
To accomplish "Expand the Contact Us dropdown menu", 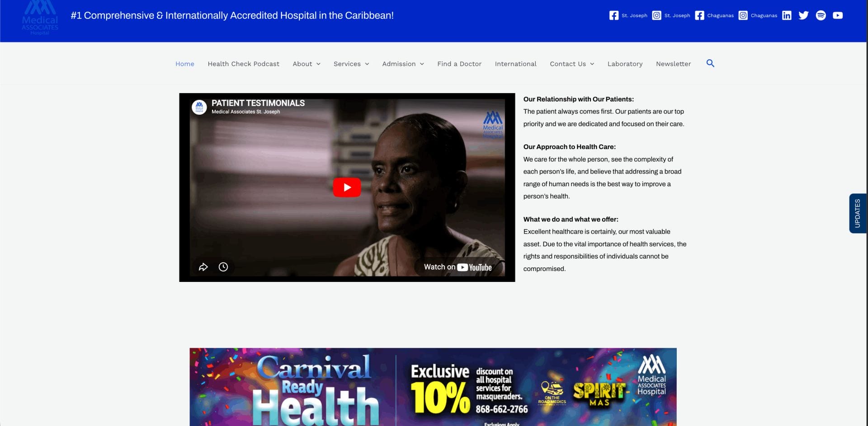I will point(572,64).
